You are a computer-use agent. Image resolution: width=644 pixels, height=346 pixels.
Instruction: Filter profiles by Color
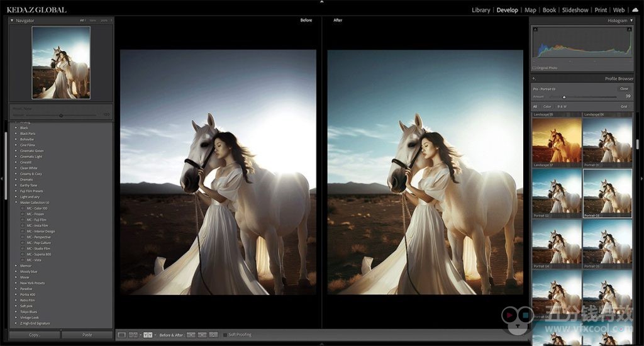(x=547, y=106)
